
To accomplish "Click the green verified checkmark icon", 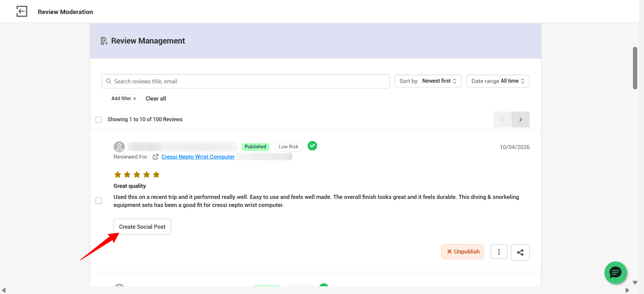I will click(x=312, y=146).
